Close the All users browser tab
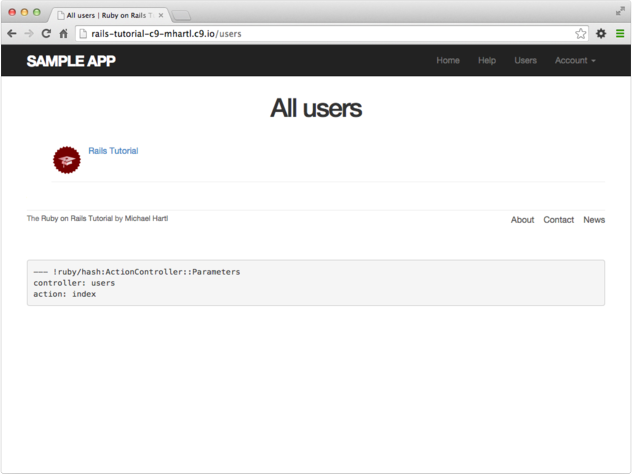632x474 pixels. click(x=161, y=15)
